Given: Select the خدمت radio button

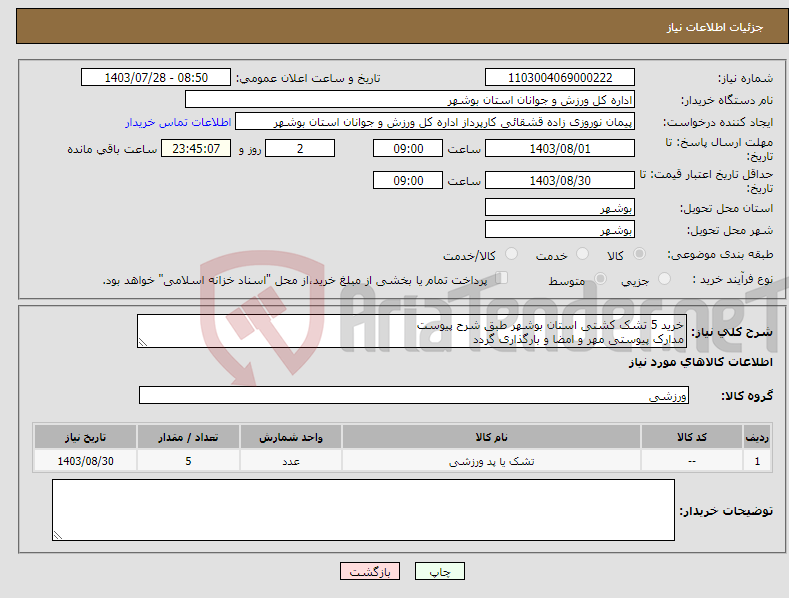Looking at the screenshot, I should (582, 254).
